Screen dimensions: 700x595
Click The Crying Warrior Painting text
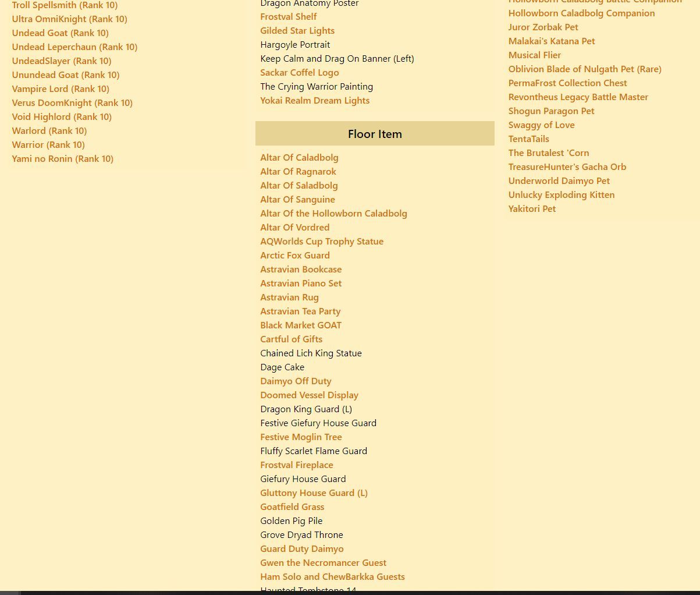pyautogui.click(x=317, y=86)
